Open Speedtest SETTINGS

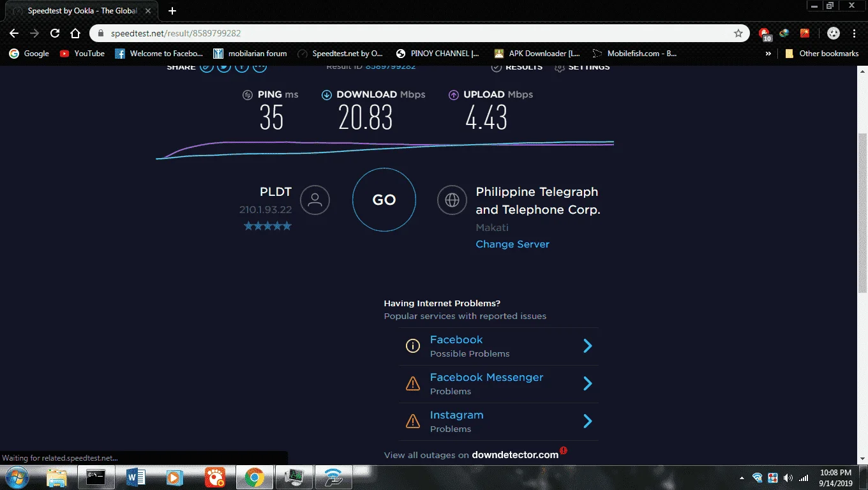point(582,67)
